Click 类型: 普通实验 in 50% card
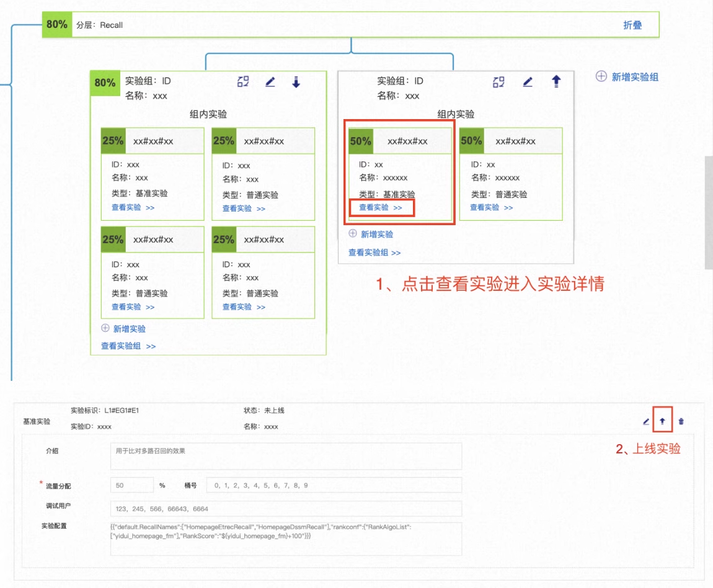This screenshot has width=713, height=588. (499, 194)
